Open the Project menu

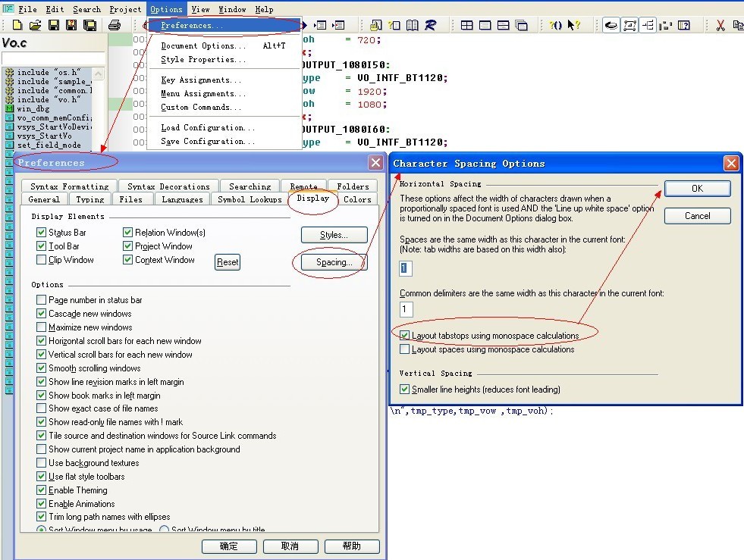[x=125, y=10]
